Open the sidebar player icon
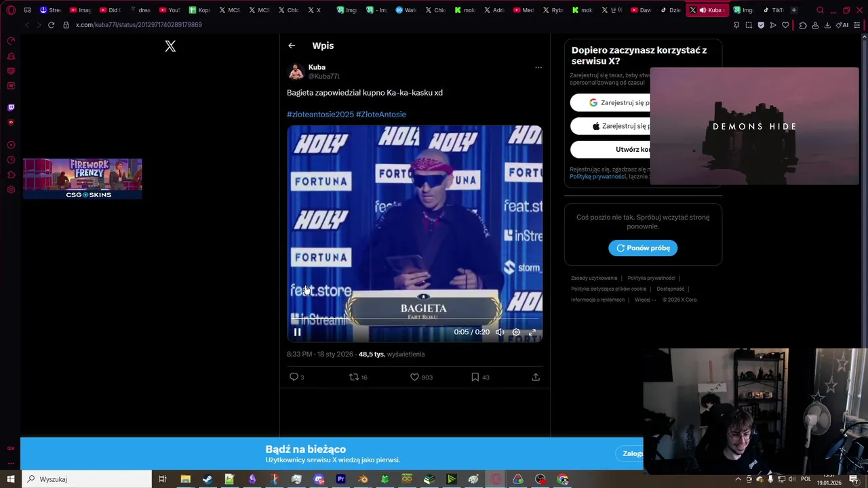 [x=11, y=145]
